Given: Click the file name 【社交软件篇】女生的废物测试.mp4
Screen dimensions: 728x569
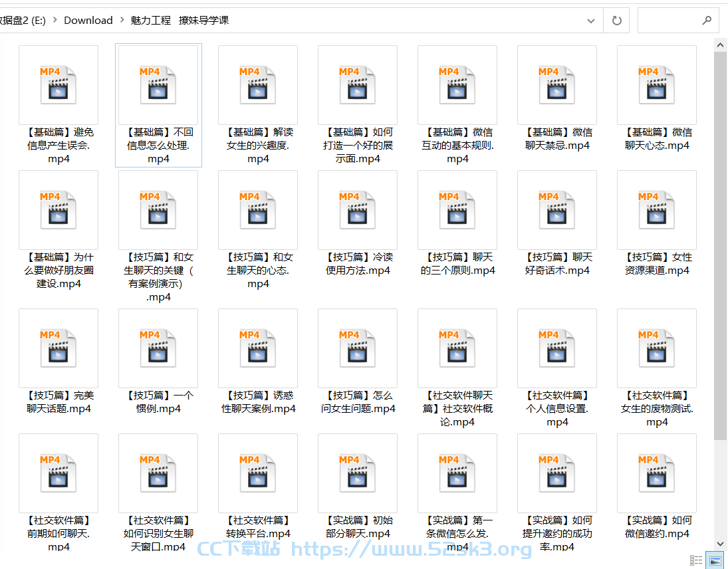Looking at the screenshot, I should tap(657, 408).
